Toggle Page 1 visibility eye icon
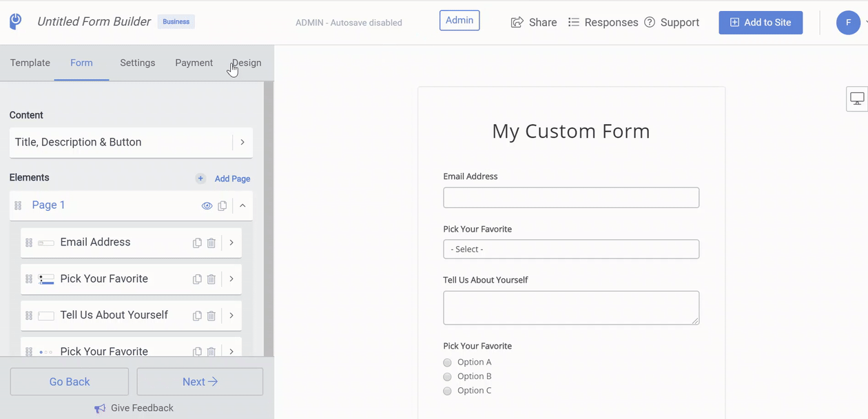 click(x=207, y=206)
